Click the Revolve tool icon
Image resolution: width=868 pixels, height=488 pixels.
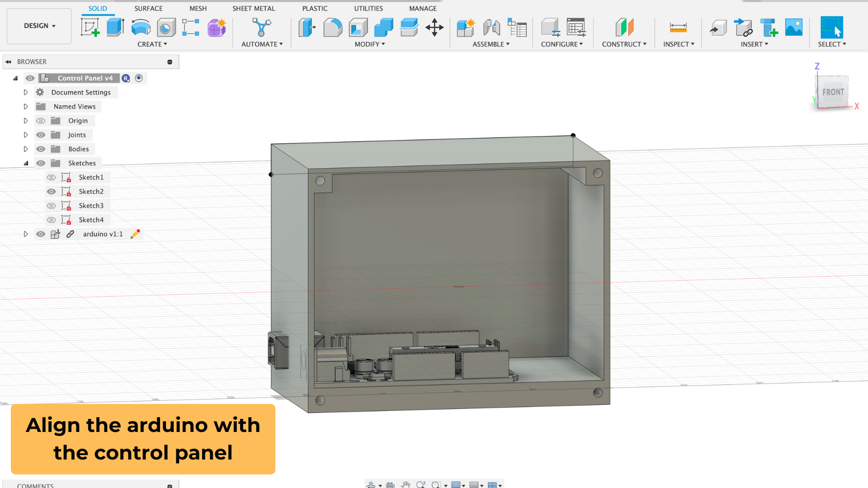pos(141,28)
